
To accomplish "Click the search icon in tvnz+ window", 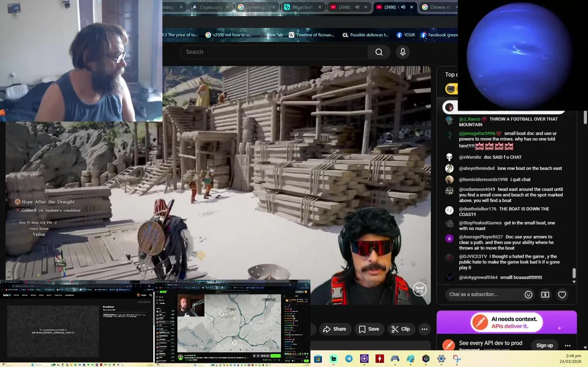I will pos(151,295).
